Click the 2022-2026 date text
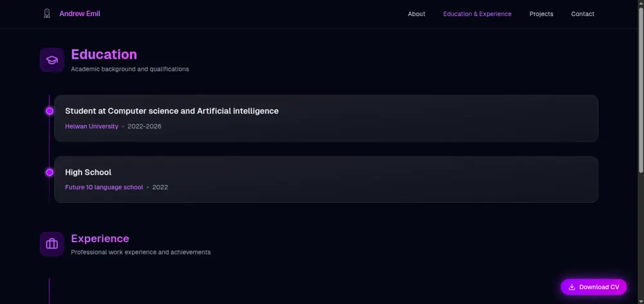Screen dimensions: 644x304 coord(144,126)
